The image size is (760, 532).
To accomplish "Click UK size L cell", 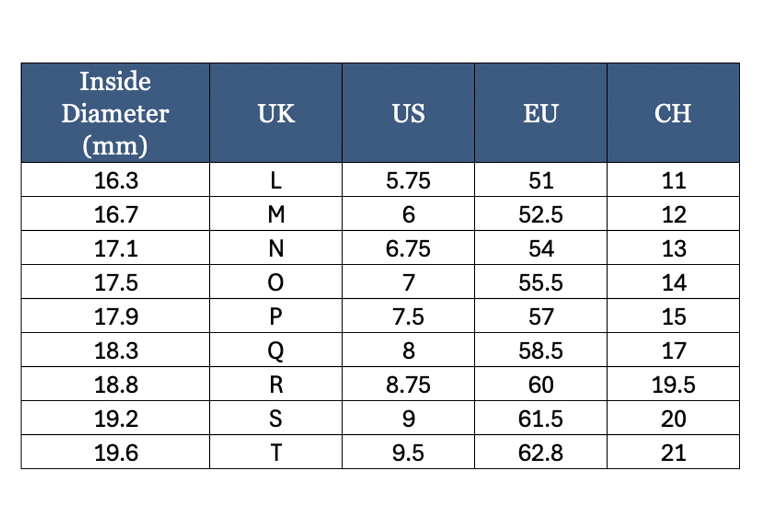I will coord(276,180).
